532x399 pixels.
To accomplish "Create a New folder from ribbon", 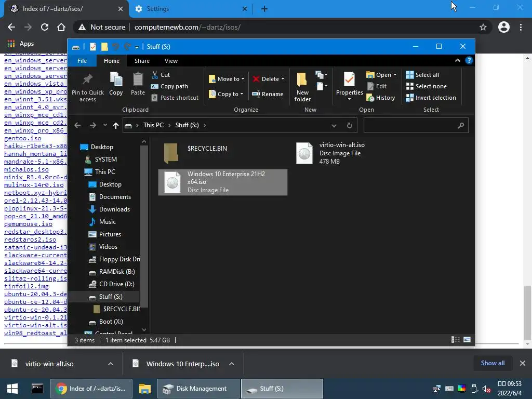I will click(302, 87).
